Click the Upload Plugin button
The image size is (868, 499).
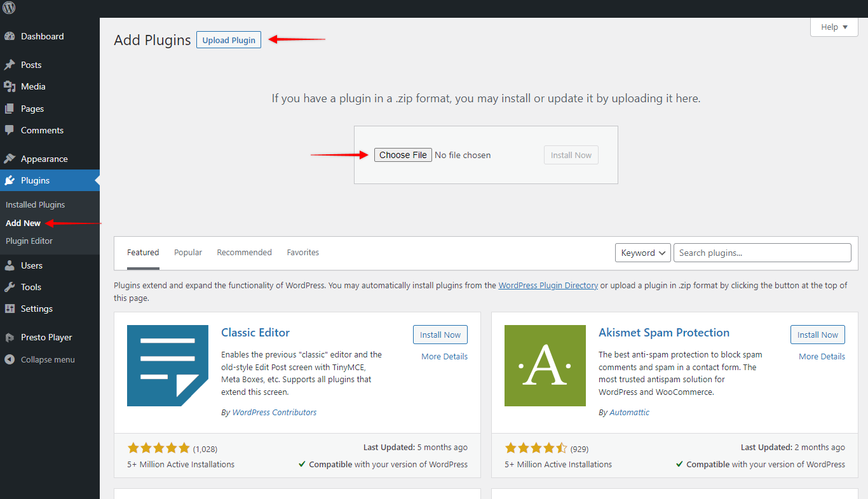click(x=229, y=40)
